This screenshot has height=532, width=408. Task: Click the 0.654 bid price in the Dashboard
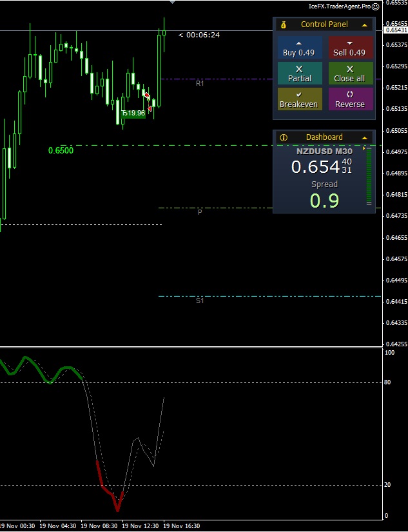pyautogui.click(x=315, y=166)
